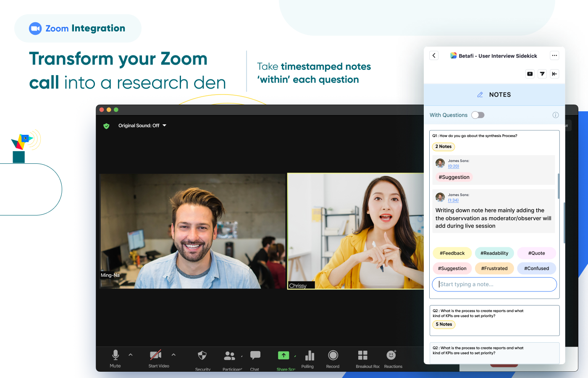Click the 2 Notes badge under Q1
Screen dimensions: 588x378
(444, 147)
